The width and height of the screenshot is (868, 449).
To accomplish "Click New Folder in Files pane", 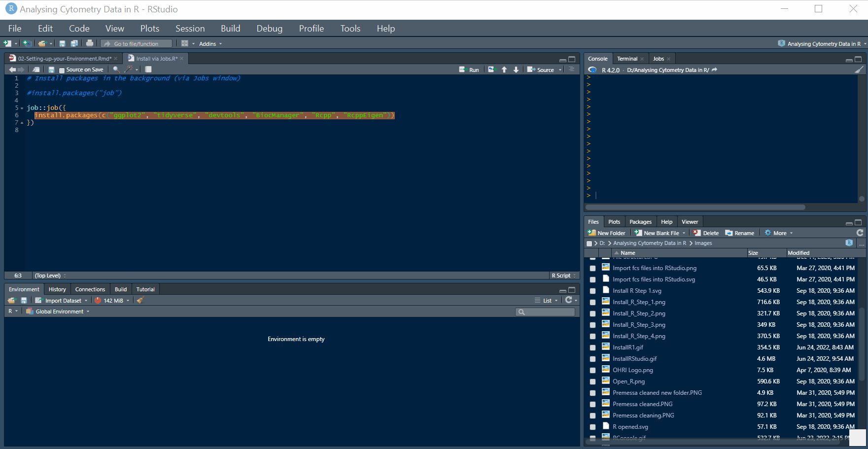I will [x=607, y=233].
